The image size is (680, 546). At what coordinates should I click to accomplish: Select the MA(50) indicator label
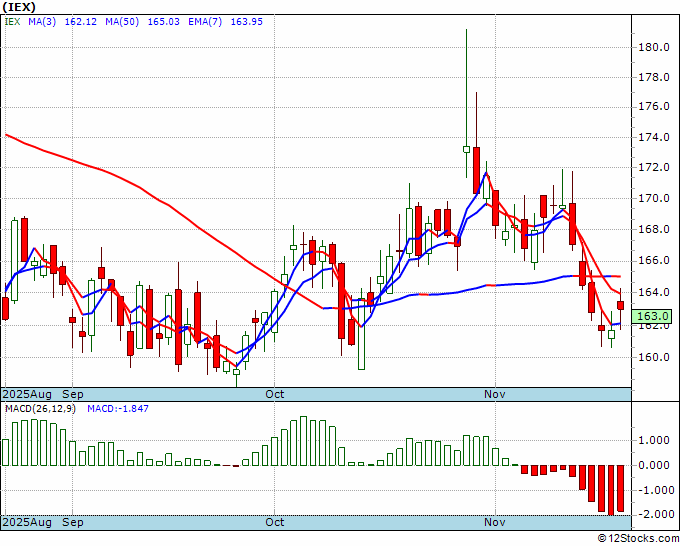122,22
